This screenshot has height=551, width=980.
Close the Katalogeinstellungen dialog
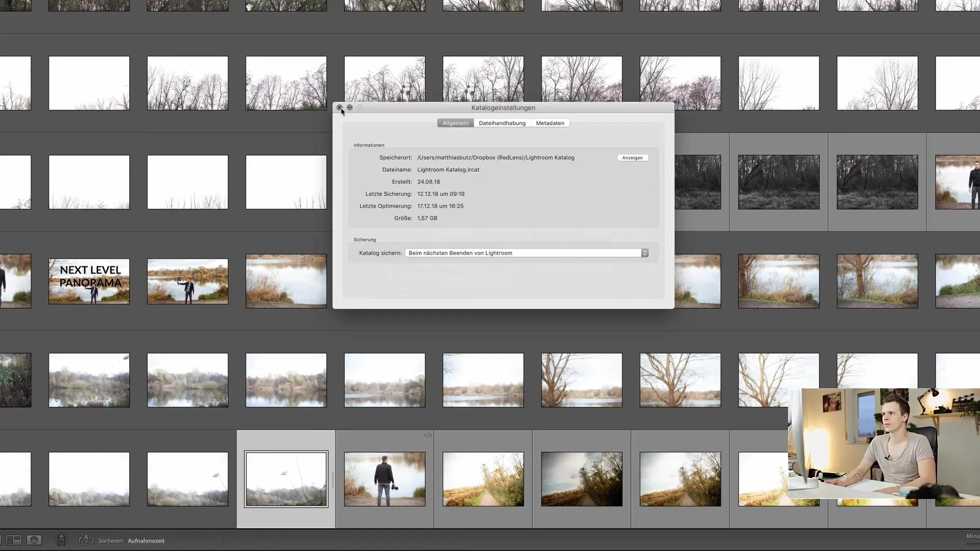pyautogui.click(x=339, y=108)
